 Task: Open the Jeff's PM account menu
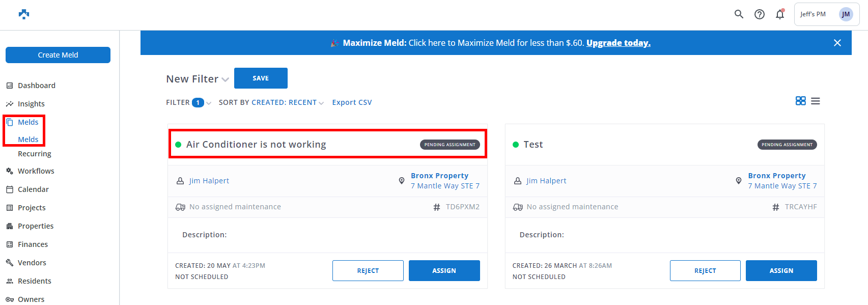[x=826, y=14]
